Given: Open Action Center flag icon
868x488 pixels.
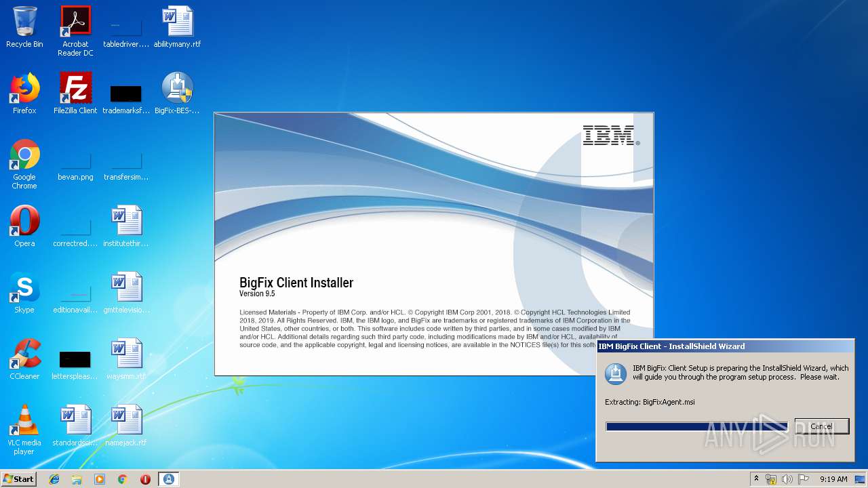Looking at the screenshot, I should pos(804,479).
